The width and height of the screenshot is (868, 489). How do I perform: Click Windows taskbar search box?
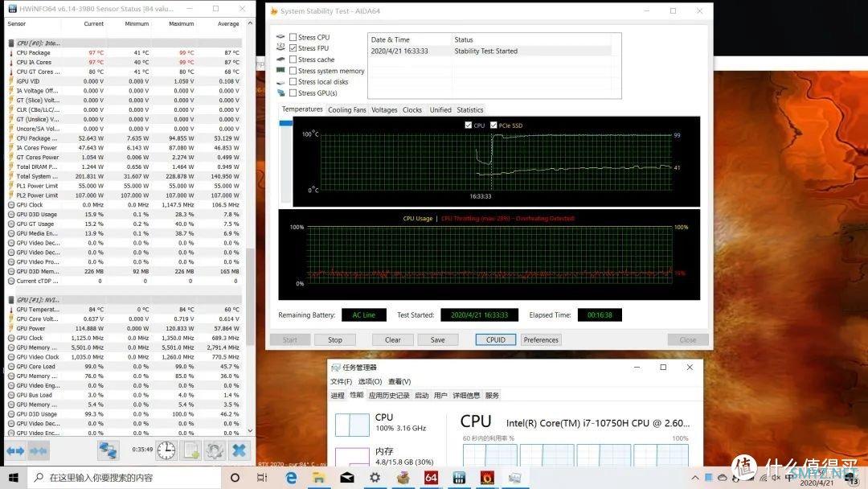pyautogui.click(x=125, y=478)
